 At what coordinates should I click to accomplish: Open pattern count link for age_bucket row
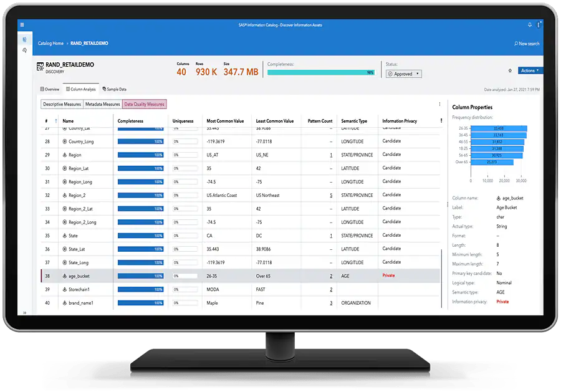point(331,276)
